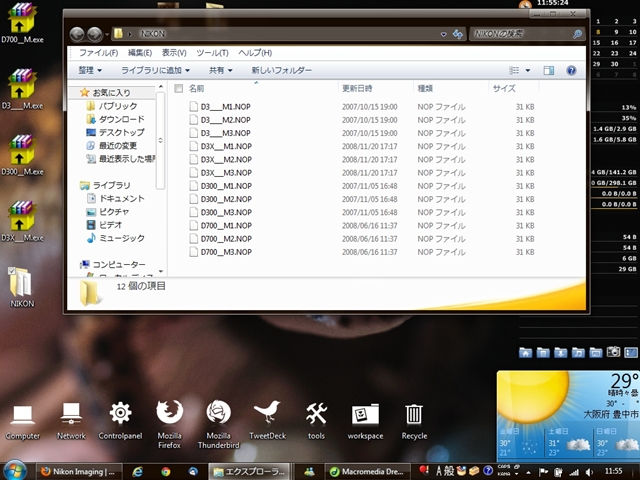Open the Recycle bin dock icon
The height and width of the screenshot is (480, 640).
[x=414, y=413]
